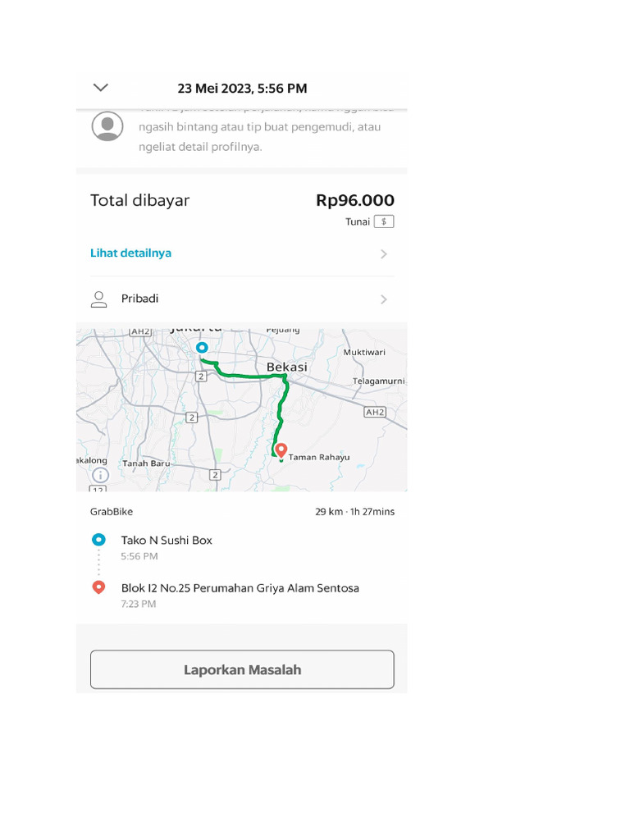The height and width of the screenshot is (840, 630).
Task: Select the Pribadi trip tag label
Action: [x=139, y=299]
